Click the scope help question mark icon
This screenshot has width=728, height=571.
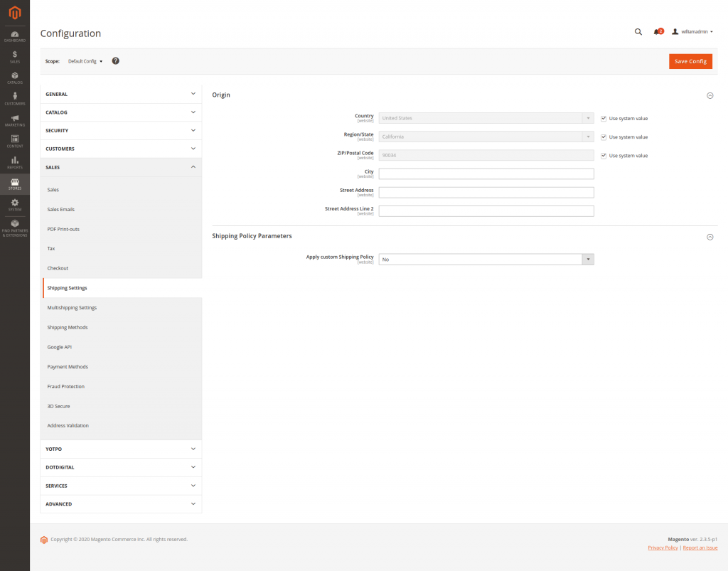click(x=116, y=61)
